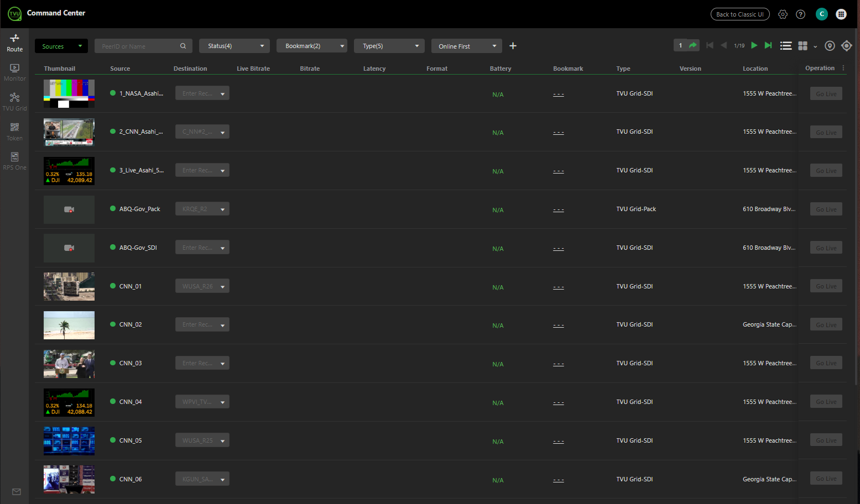Jump to page with green arrow icon
The image size is (860, 504).
coord(693,45)
